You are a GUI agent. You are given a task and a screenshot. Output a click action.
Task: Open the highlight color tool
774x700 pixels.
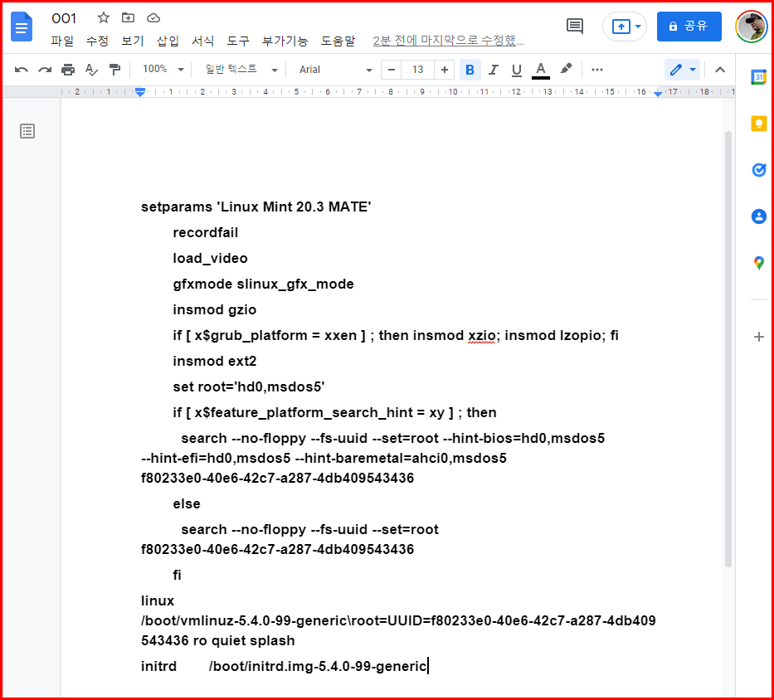566,69
